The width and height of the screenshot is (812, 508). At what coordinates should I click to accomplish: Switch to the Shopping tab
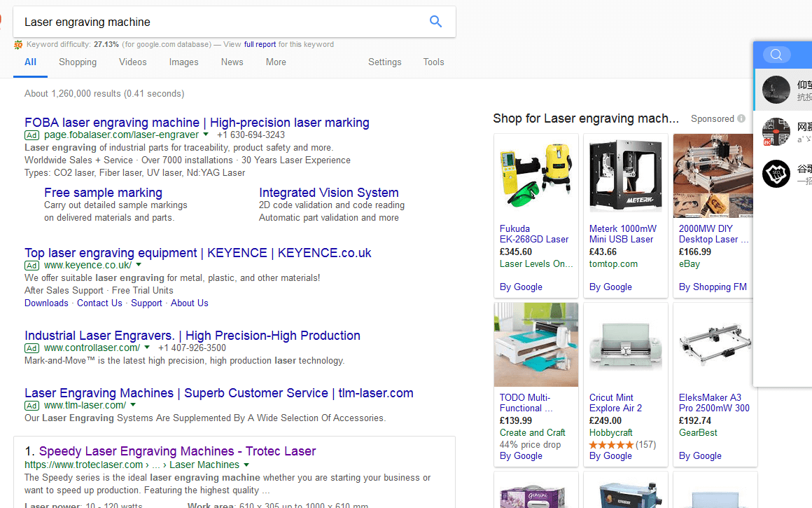pos(78,62)
